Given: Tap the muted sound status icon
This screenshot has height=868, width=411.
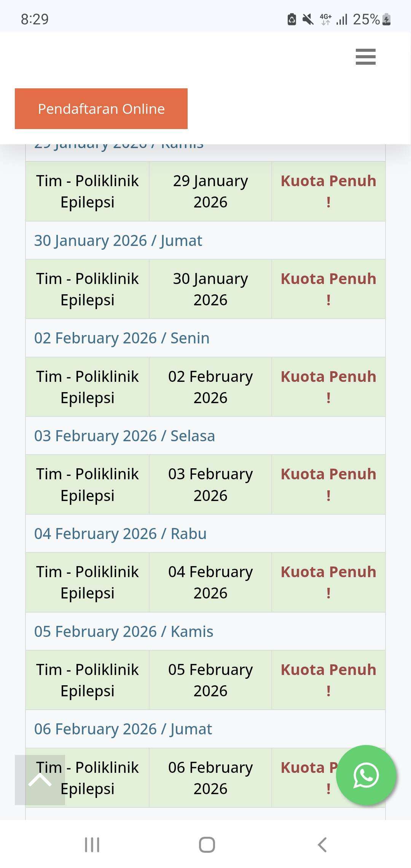Looking at the screenshot, I should [307, 19].
